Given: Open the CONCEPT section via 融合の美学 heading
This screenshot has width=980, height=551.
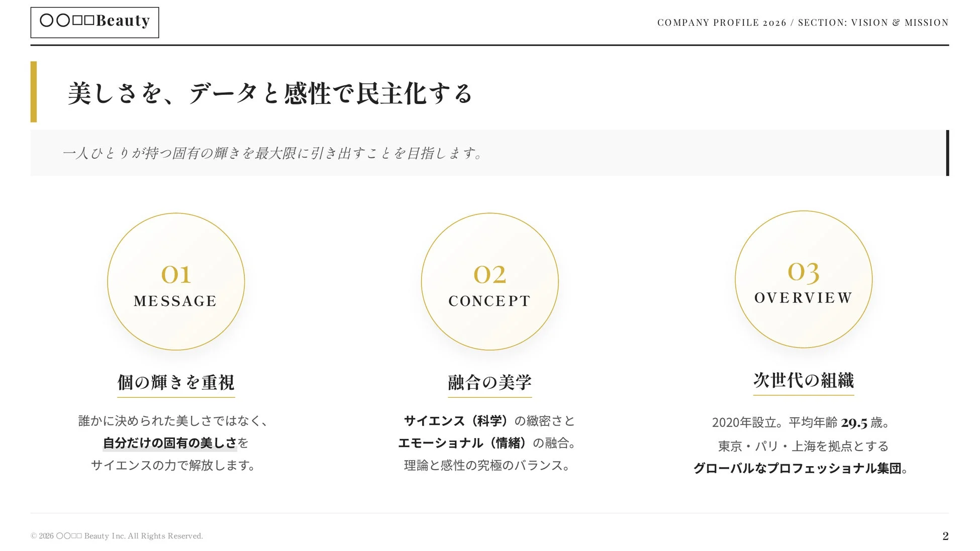Looking at the screenshot, I should click(x=489, y=381).
